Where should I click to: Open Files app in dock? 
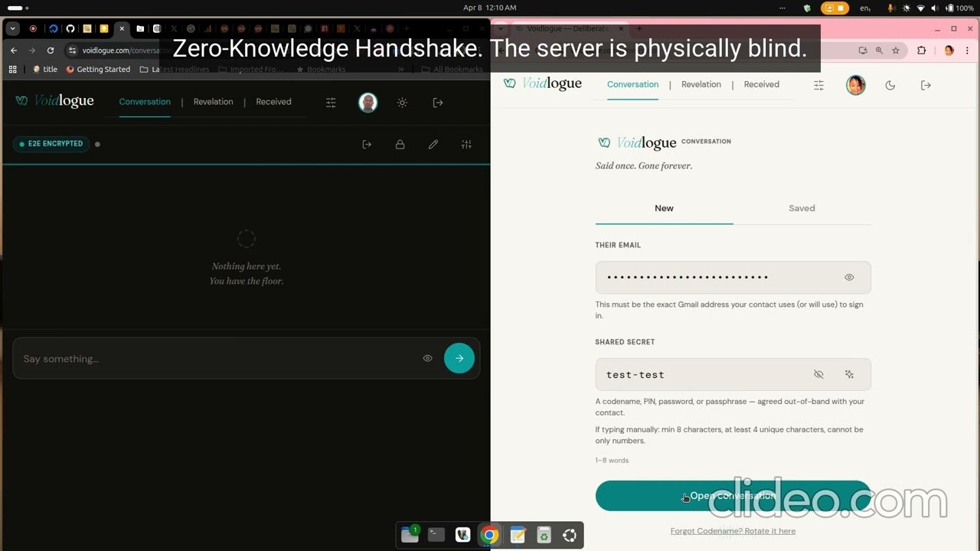tap(410, 535)
